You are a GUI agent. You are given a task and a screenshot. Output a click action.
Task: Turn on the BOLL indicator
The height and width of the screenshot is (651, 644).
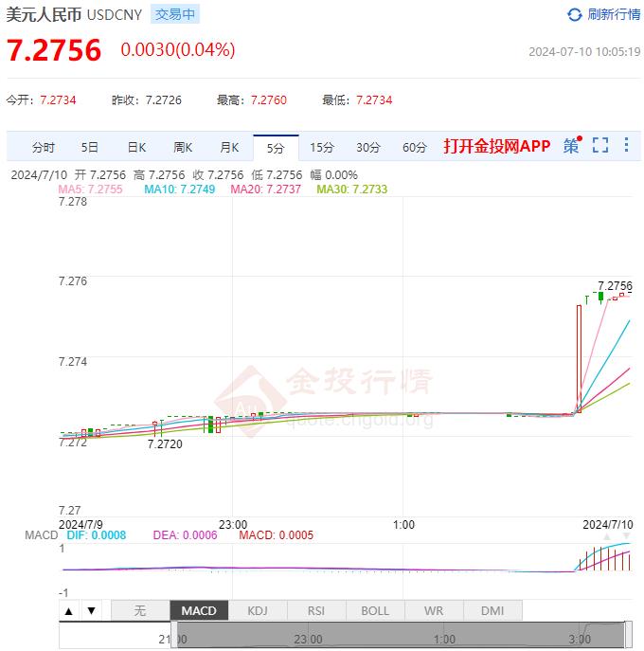(375, 611)
